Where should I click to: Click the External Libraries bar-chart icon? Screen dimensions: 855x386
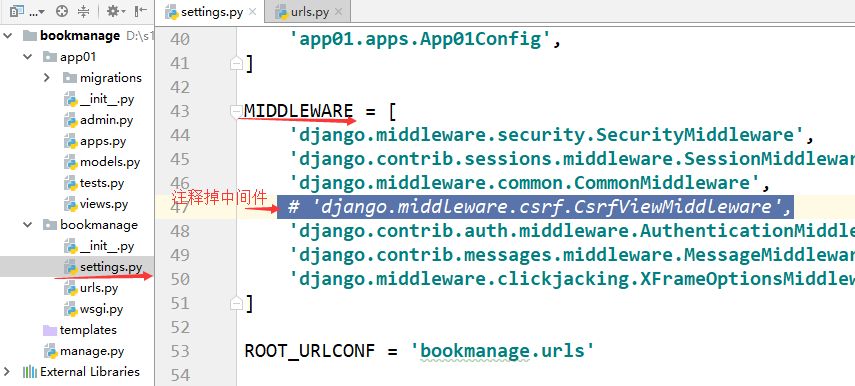click(29, 372)
